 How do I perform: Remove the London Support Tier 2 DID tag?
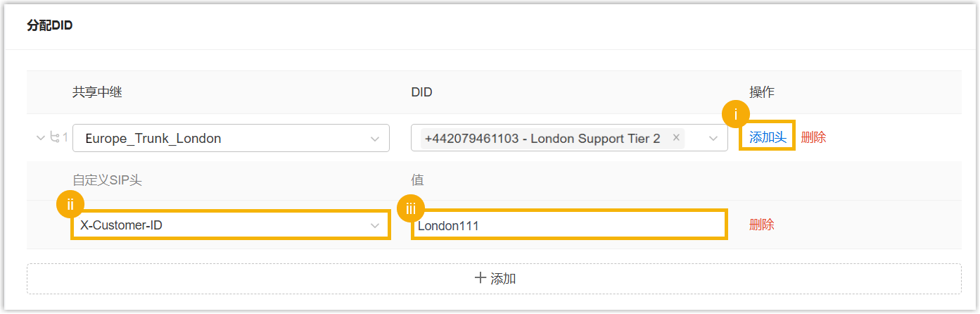point(676,138)
